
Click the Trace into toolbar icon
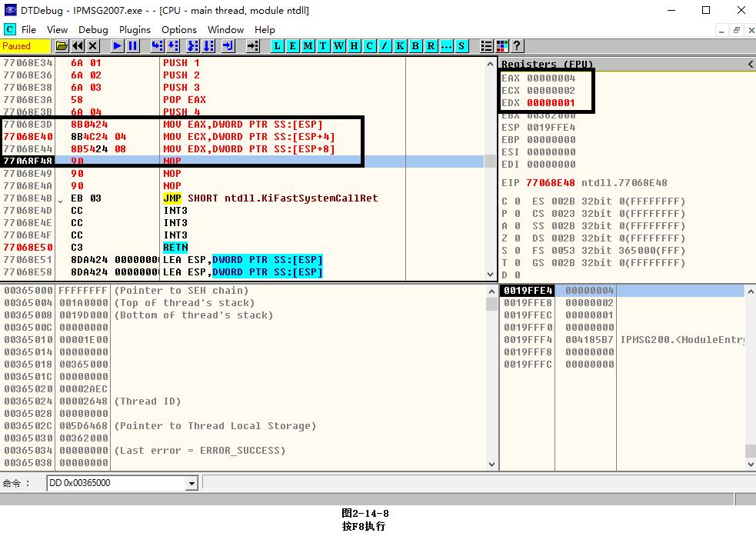pos(193,46)
